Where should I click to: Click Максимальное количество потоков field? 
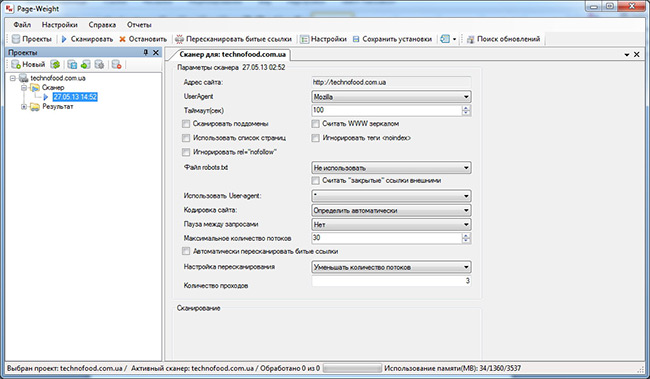[386, 238]
